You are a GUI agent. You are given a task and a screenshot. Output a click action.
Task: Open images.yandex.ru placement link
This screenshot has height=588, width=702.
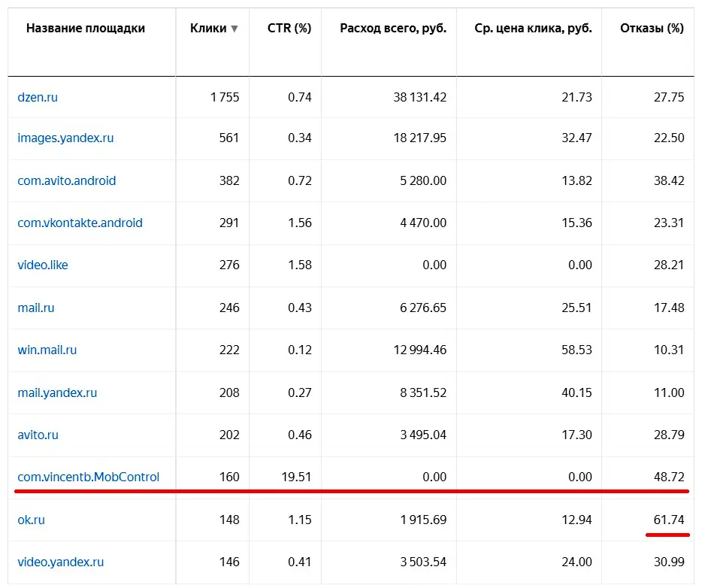(65, 138)
